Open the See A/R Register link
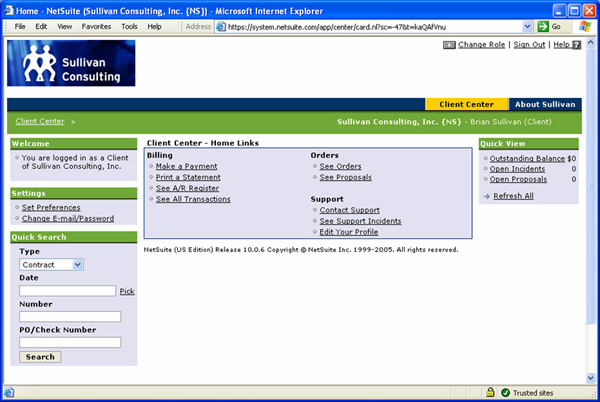This screenshot has height=402, width=600. tap(187, 188)
